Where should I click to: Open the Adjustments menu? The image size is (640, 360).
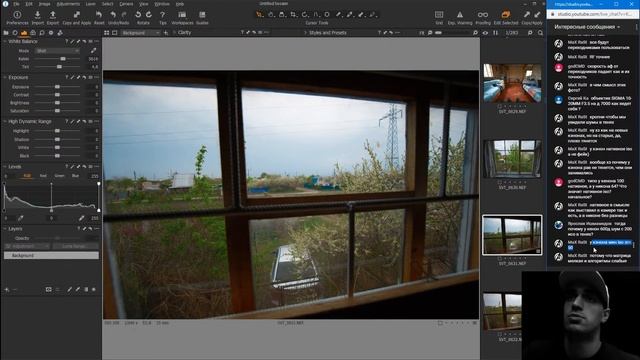tap(68, 4)
